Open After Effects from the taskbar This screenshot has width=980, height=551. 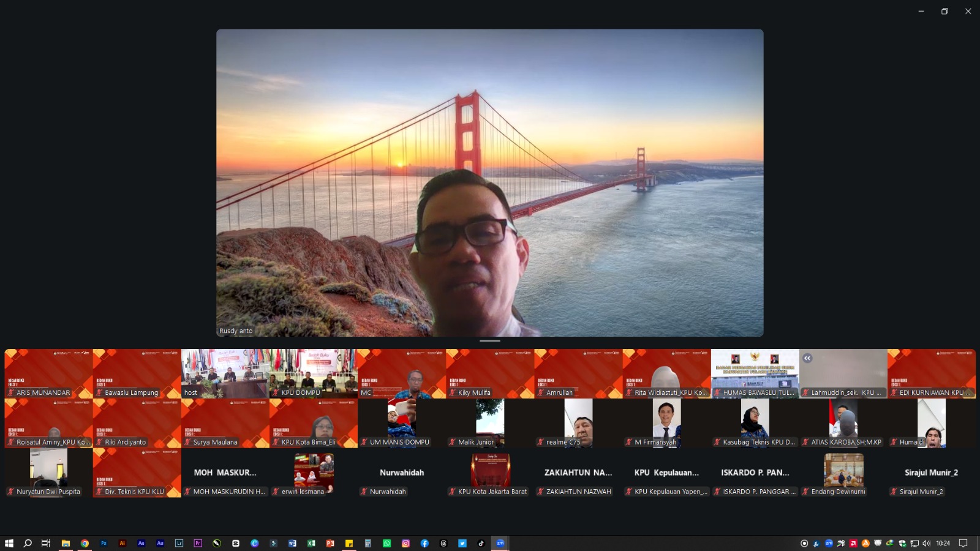point(141,543)
